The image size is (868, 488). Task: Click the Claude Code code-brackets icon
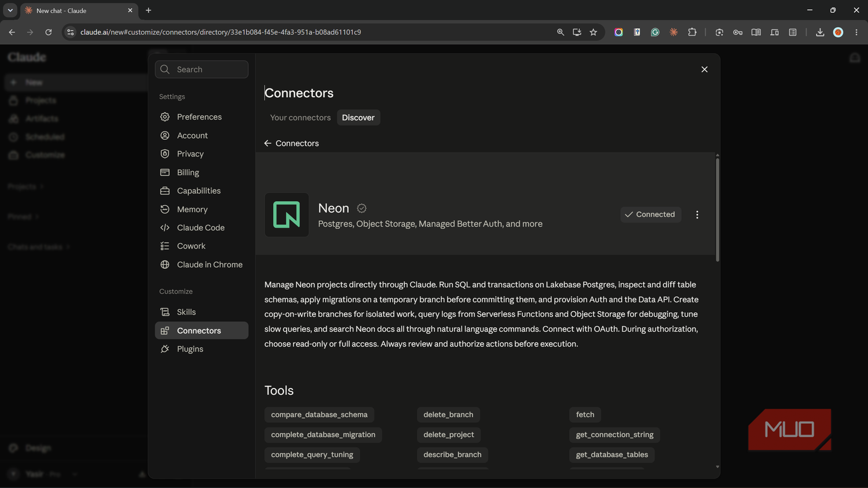(165, 228)
